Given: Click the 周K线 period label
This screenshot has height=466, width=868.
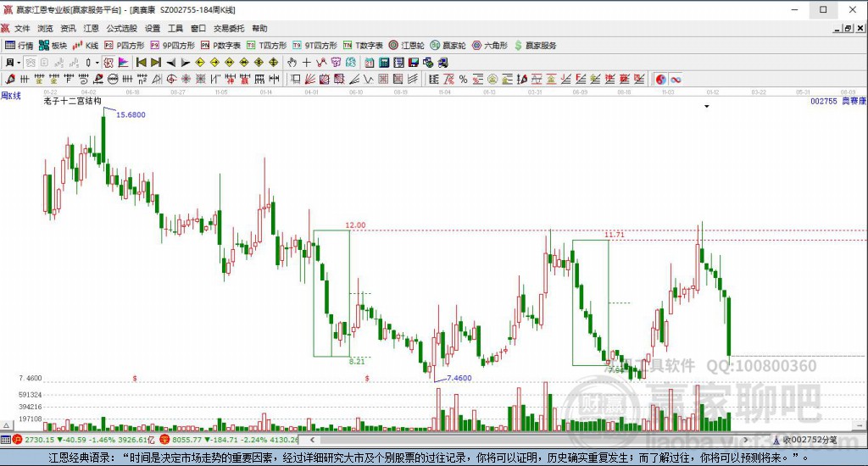Looking at the screenshot, I should tap(11, 96).
